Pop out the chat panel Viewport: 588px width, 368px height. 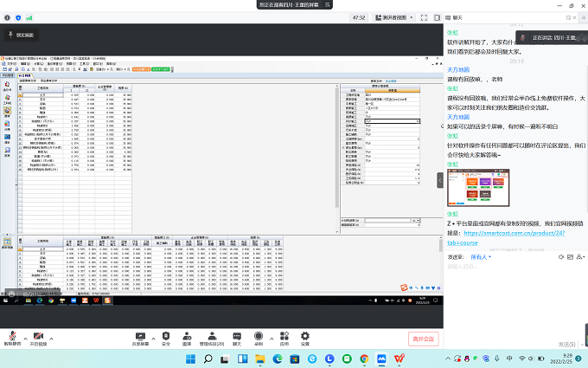click(568, 17)
